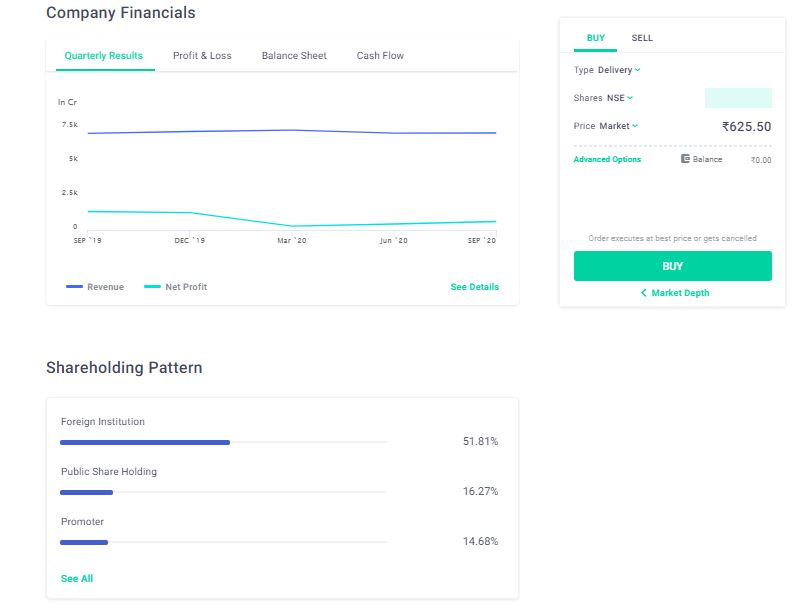Select the Quarterly Results tab
This screenshot has width=807, height=614.
pos(104,57)
